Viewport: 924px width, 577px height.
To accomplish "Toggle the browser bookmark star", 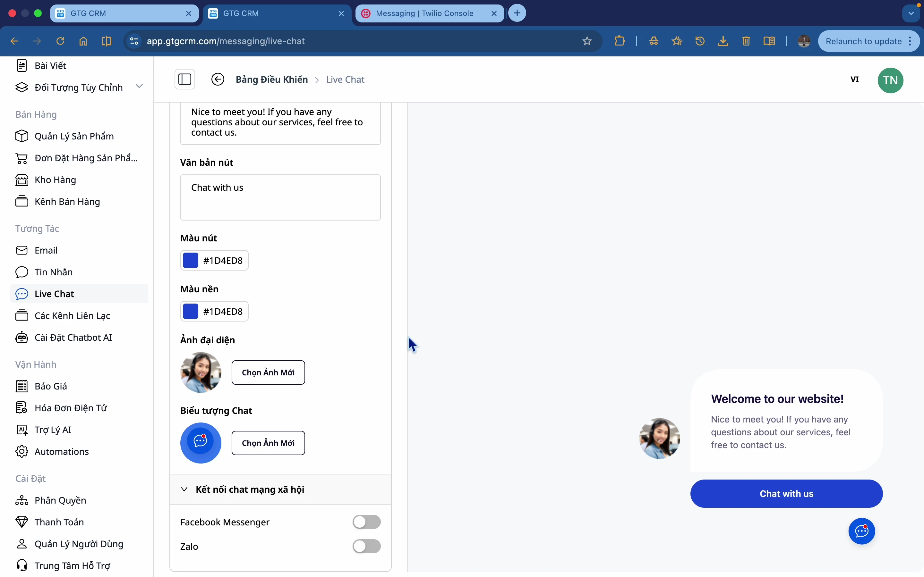I will pos(586,41).
